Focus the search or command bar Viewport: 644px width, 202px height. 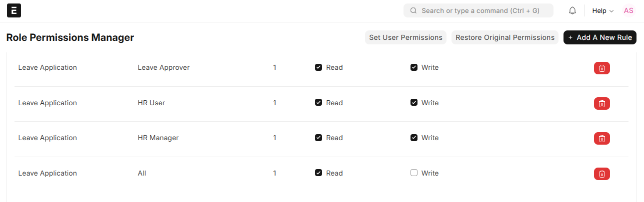pyautogui.click(x=480, y=10)
